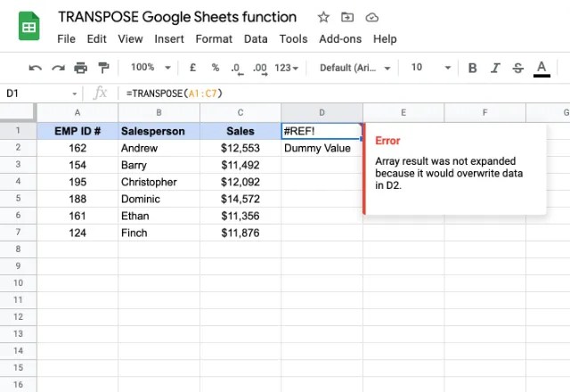570x392 pixels.
Task: Format cell as percent
Action: tap(215, 68)
